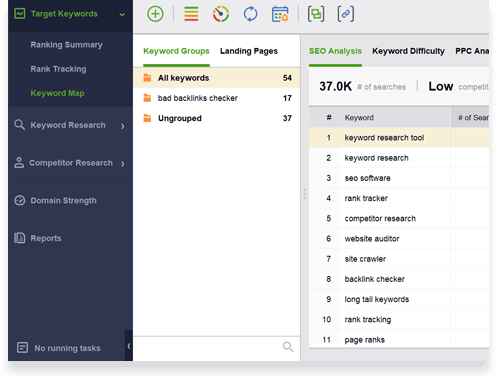The image size is (497, 379).
Task: Click the green bracketed group icon
Action: [x=316, y=14]
